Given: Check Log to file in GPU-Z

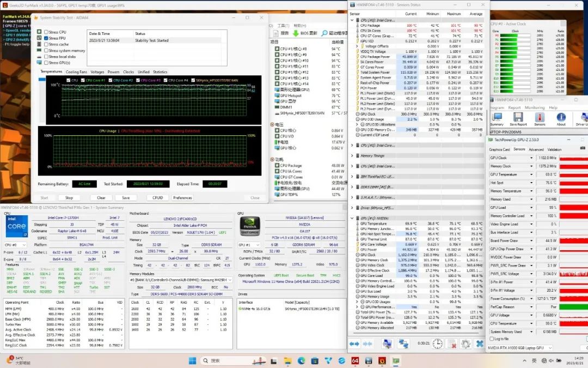Looking at the screenshot, I should (492, 339).
